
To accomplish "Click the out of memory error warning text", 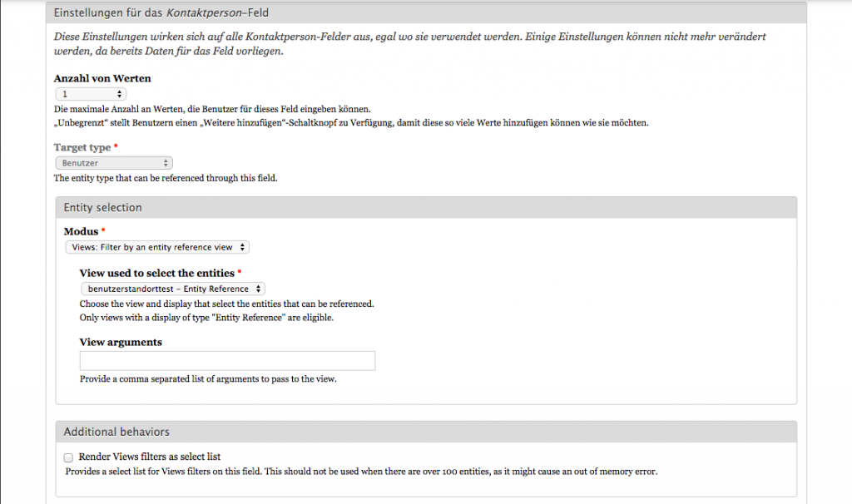I will coord(361,472).
